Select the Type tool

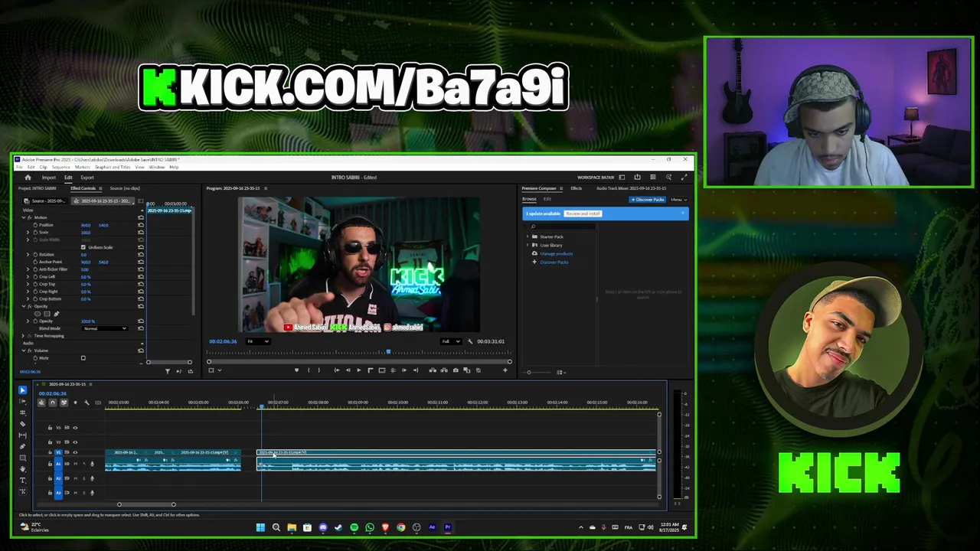pyautogui.click(x=22, y=480)
